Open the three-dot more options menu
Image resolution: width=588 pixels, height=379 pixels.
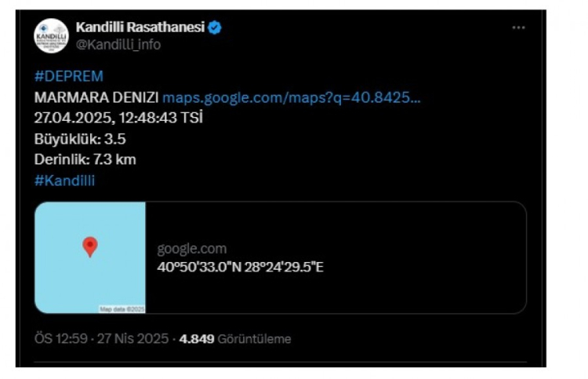pyautogui.click(x=518, y=27)
